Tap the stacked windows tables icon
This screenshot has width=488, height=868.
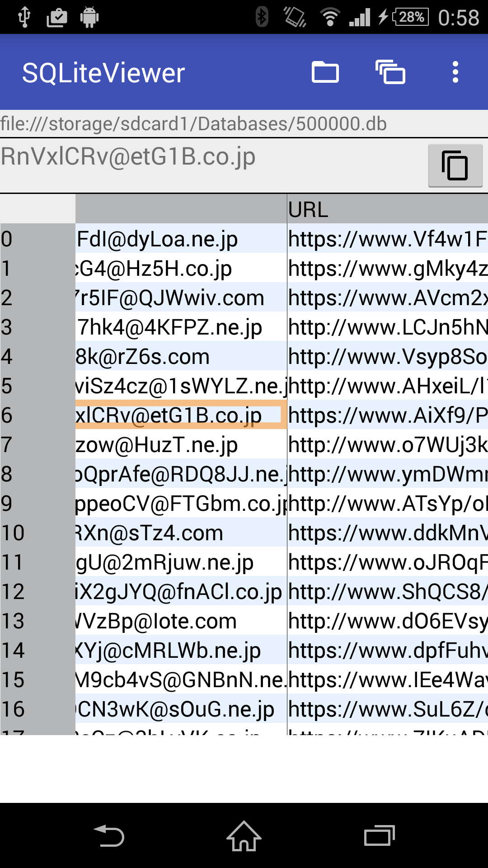point(390,72)
